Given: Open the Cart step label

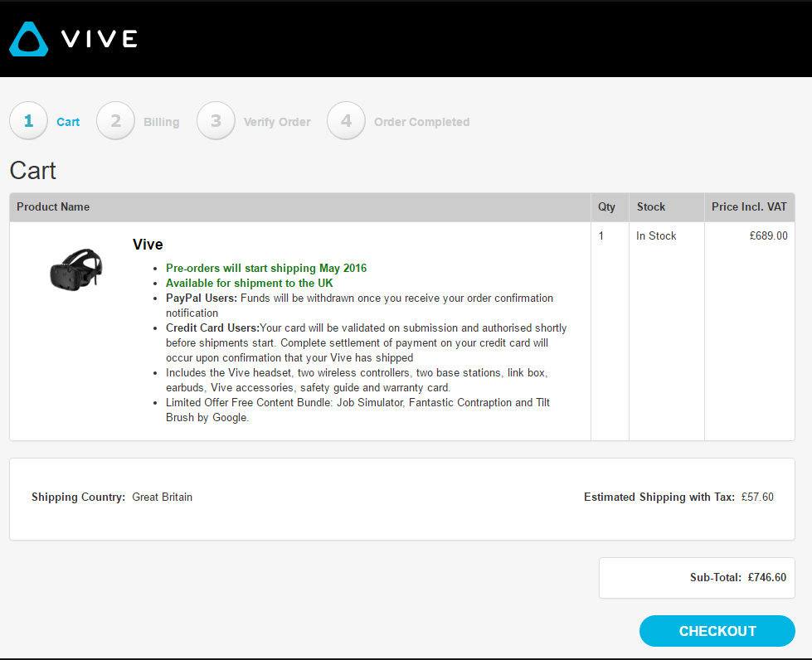Looking at the screenshot, I should (68, 122).
